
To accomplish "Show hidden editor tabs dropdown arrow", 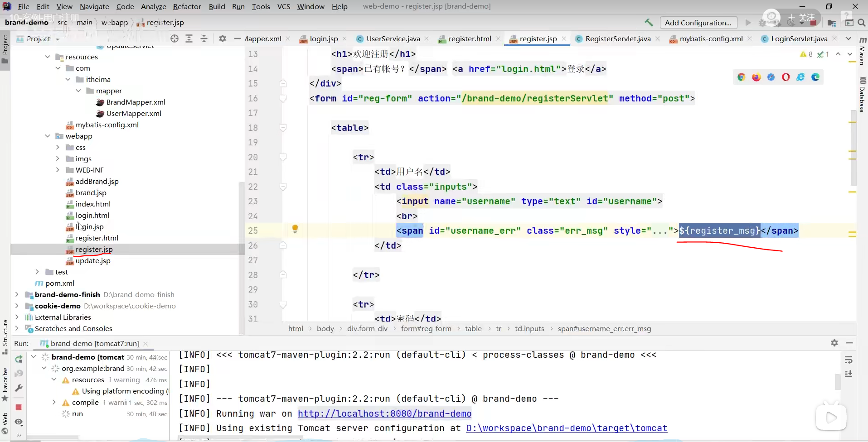I will tap(849, 39).
